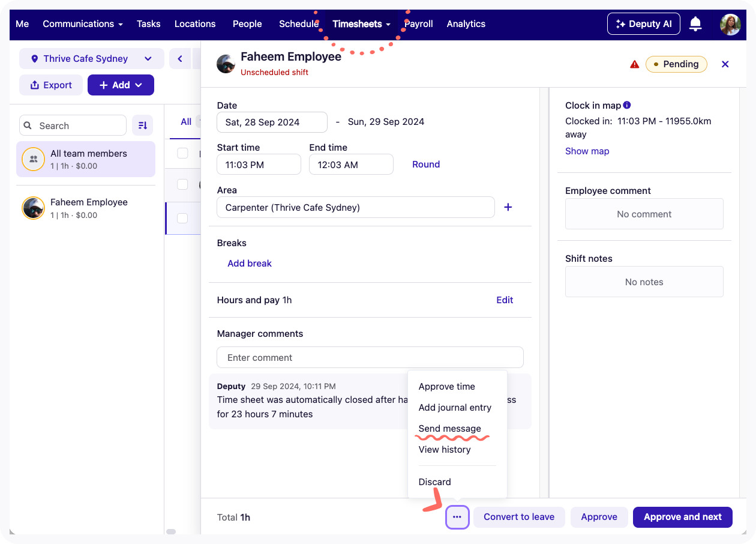Click the search magnifier in the sidebar
This screenshot has height=544, width=756.
(28, 125)
